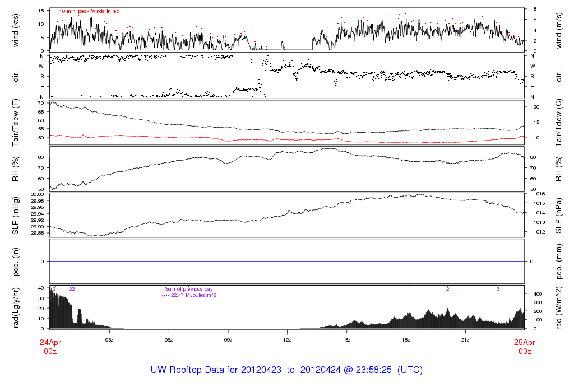The image size is (574, 392).
Task: Select the 18z time tick label
Action: [406, 340]
